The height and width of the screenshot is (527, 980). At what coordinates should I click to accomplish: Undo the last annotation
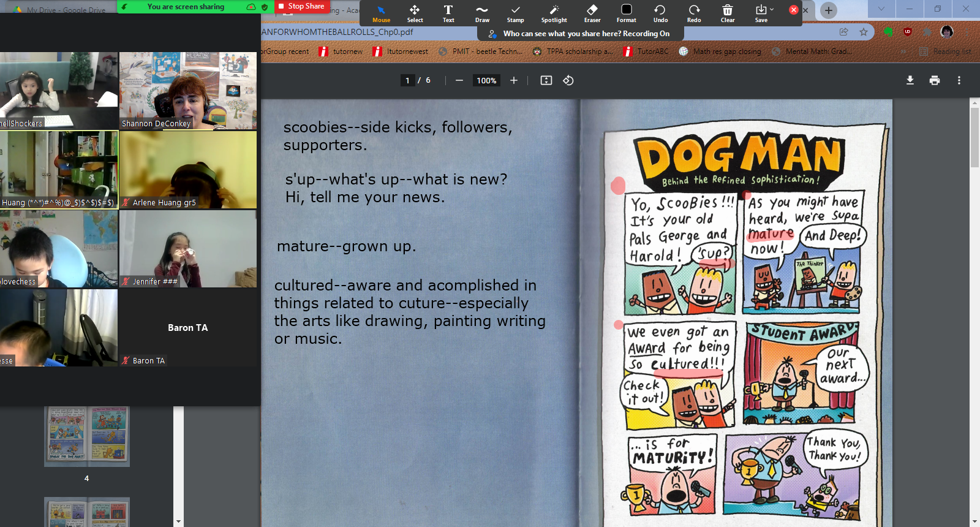coord(660,13)
